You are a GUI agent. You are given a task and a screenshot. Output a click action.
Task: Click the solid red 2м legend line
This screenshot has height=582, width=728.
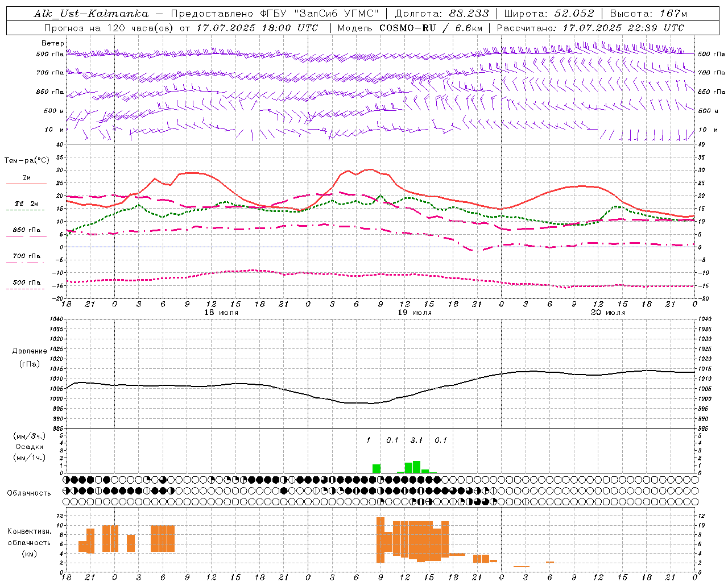(26, 184)
